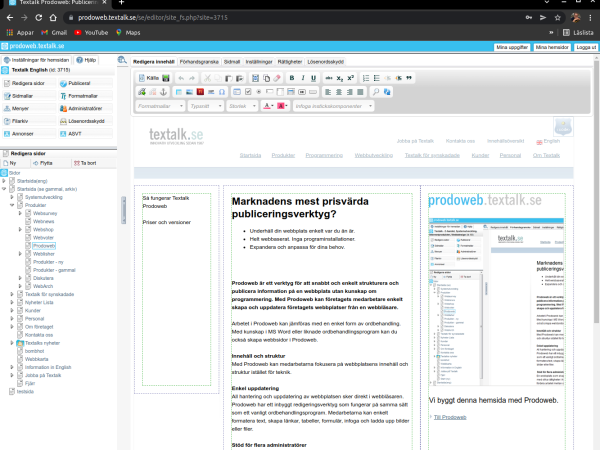This screenshot has height=450, width=600.
Task: Toggle center text alignment
Action: click(x=339, y=92)
